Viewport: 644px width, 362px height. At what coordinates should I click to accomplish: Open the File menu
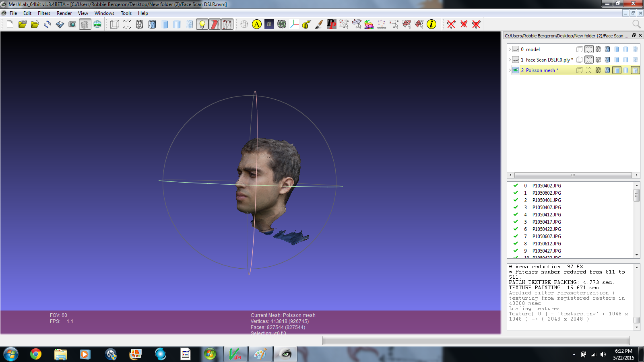pyautogui.click(x=13, y=13)
